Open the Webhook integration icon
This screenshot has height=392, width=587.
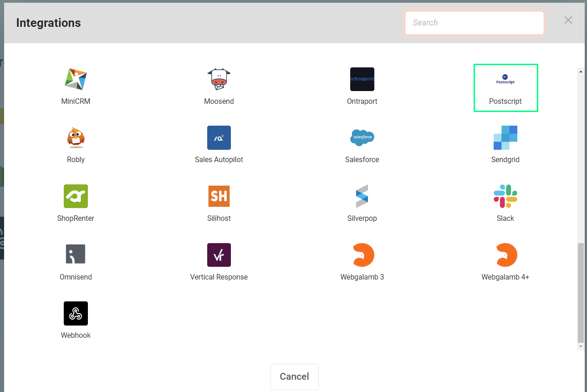click(x=76, y=313)
